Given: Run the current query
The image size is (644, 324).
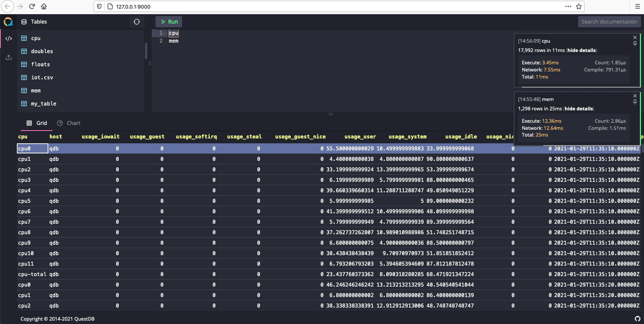Looking at the screenshot, I should coord(169,22).
